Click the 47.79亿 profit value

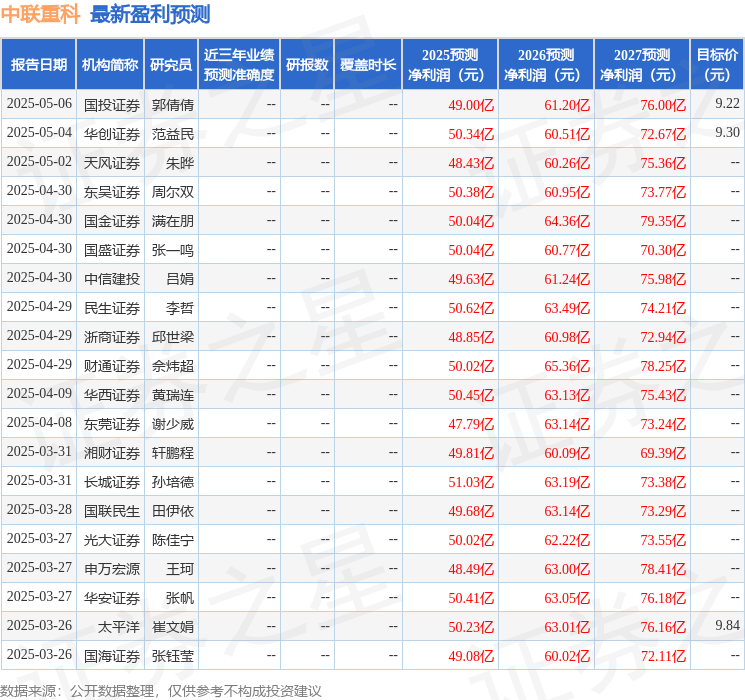tap(471, 424)
